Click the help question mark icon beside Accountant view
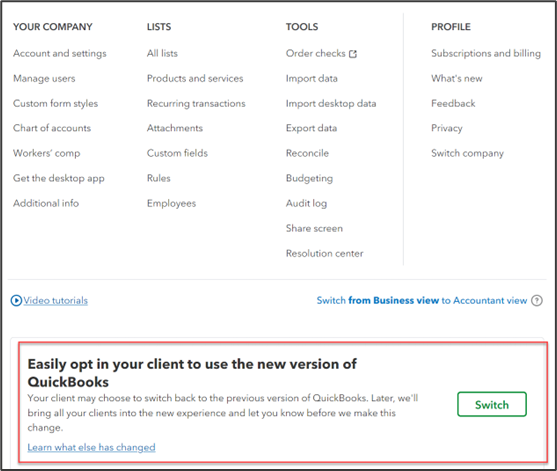557x471 pixels. 537,301
